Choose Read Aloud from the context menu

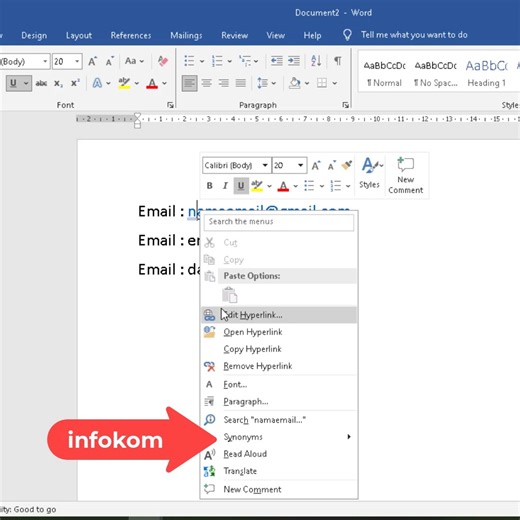pos(279,454)
